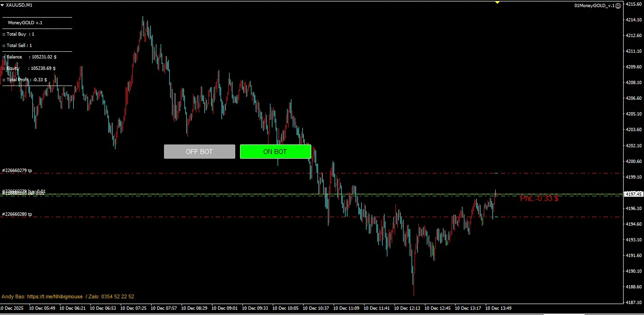Open the one-click trading arrow beside XAUUSD,M1
Image resolution: width=644 pixels, height=315 pixels.
pyautogui.click(x=2, y=5)
